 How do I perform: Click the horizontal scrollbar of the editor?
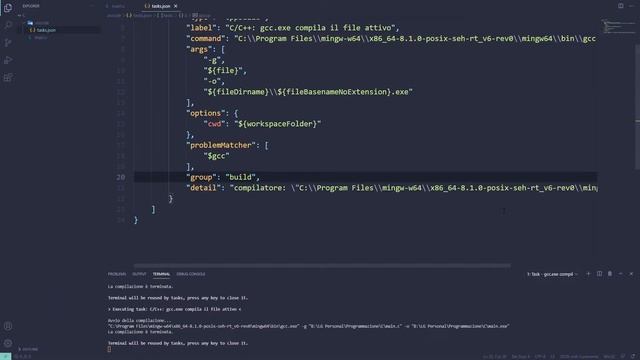click(322, 265)
